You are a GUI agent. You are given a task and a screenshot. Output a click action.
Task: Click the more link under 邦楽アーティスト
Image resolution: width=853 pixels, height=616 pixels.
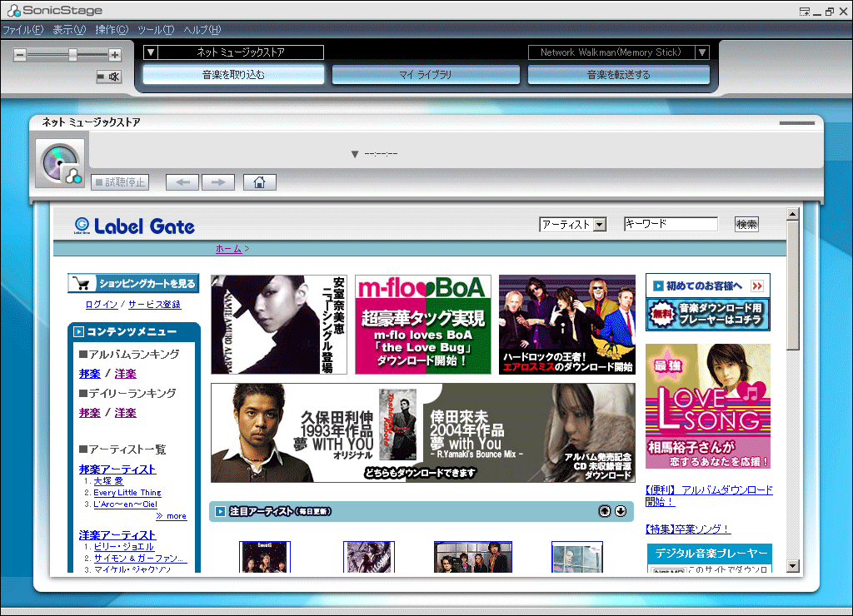172,516
